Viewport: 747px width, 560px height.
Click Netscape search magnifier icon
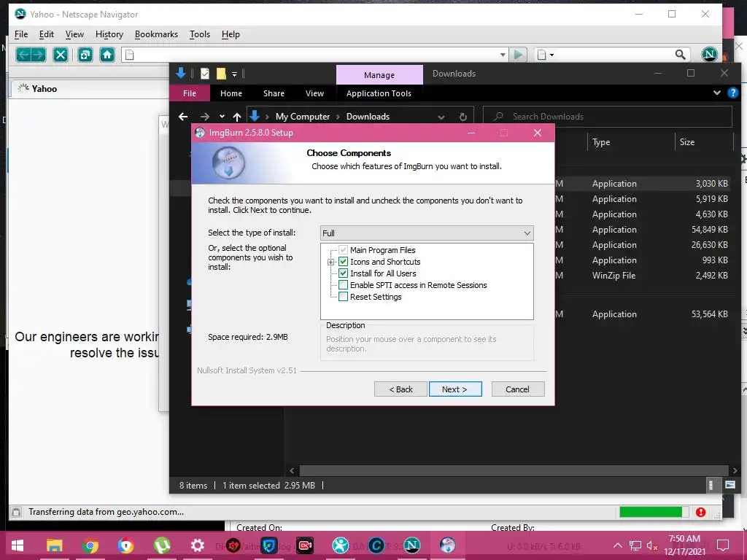[x=681, y=55]
